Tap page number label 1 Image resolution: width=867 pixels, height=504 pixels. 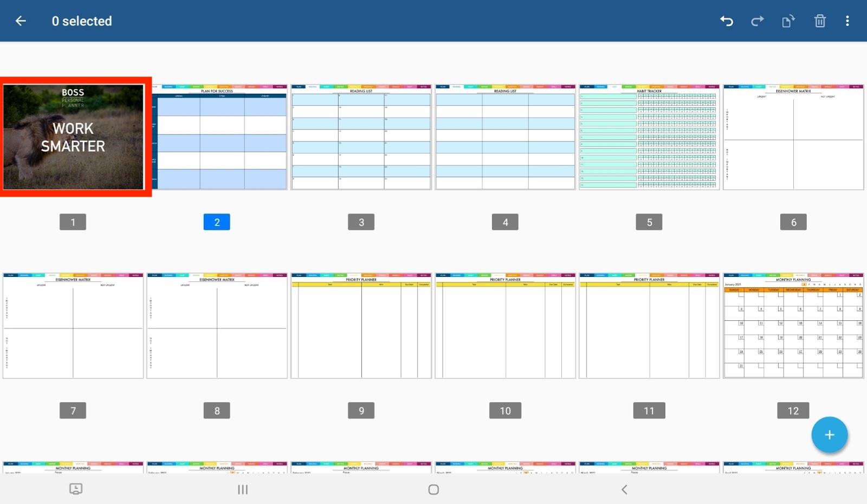click(x=73, y=222)
